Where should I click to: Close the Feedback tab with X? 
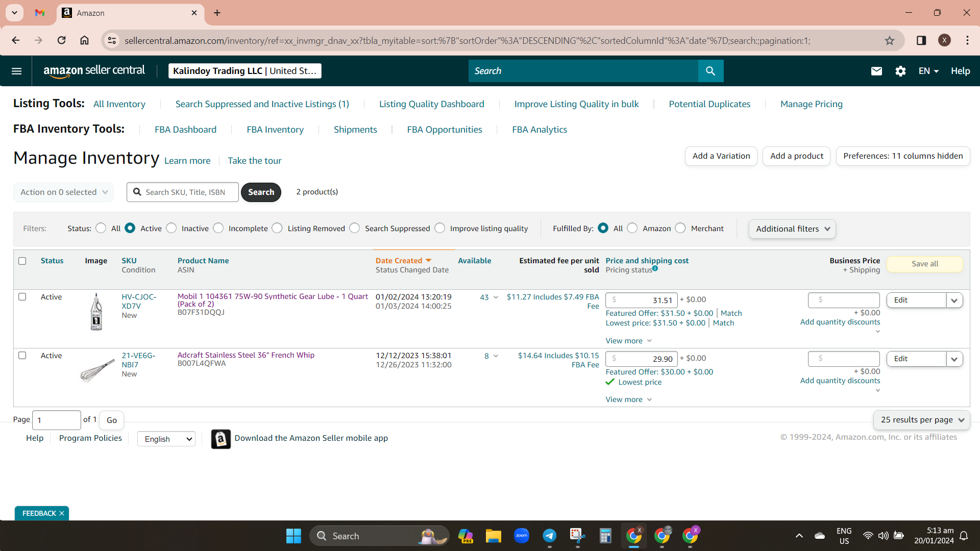(62, 513)
